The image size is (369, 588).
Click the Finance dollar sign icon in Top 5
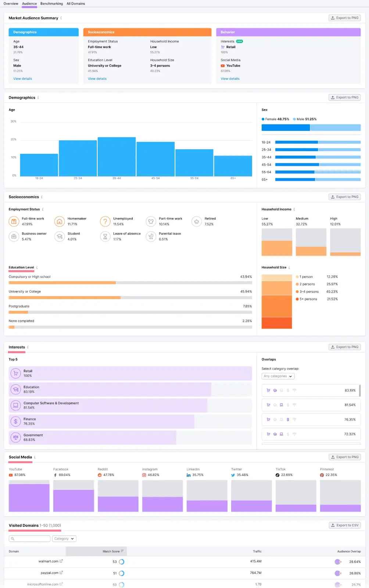[15, 422]
